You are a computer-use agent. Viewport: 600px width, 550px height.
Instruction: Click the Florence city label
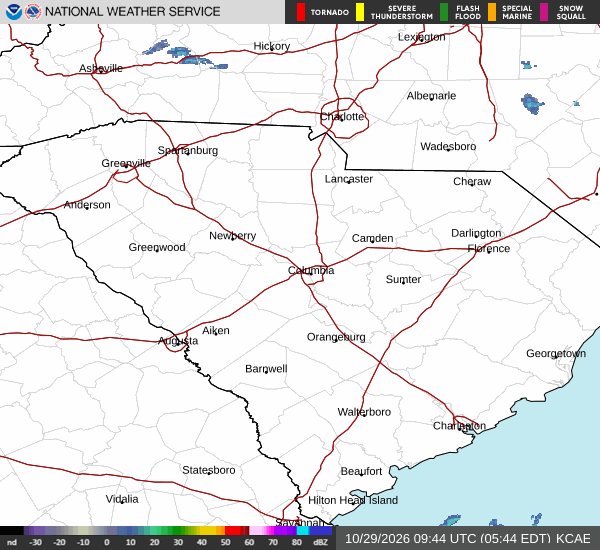489,249
